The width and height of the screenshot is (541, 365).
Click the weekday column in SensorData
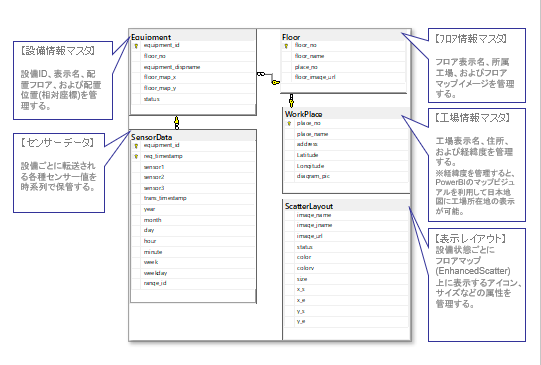pyautogui.click(x=155, y=273)
